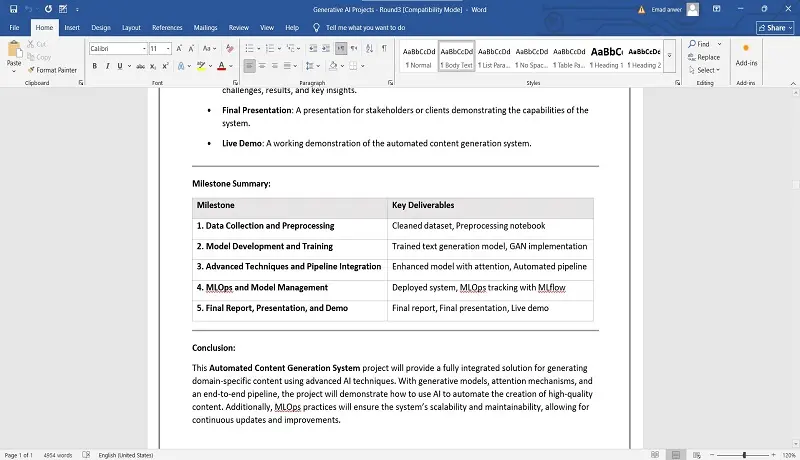Open the line spacing dropdown
This screenshot has width=800, height=460.
(312, 66)
